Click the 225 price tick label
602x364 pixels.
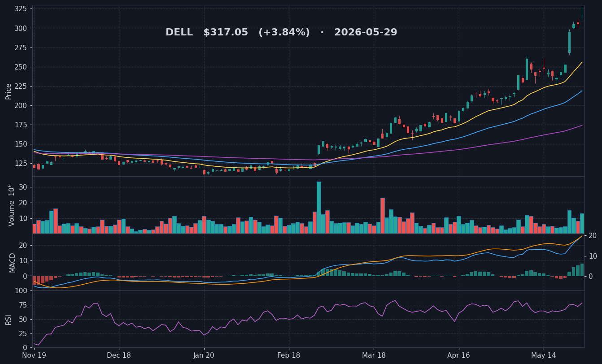point(21,86)
